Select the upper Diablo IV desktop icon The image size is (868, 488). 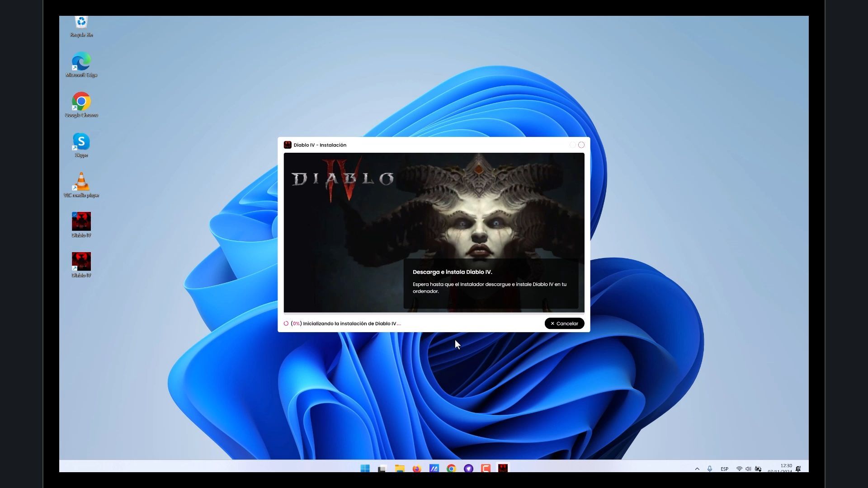coord(81,225)
